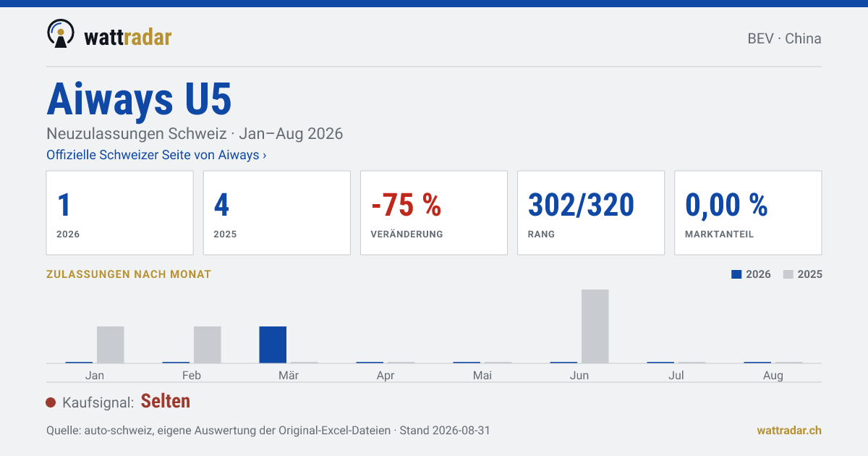The image size is (868, 456).
Task: Select the 2025 registrations card showing 4
Action: pos(277,213)
